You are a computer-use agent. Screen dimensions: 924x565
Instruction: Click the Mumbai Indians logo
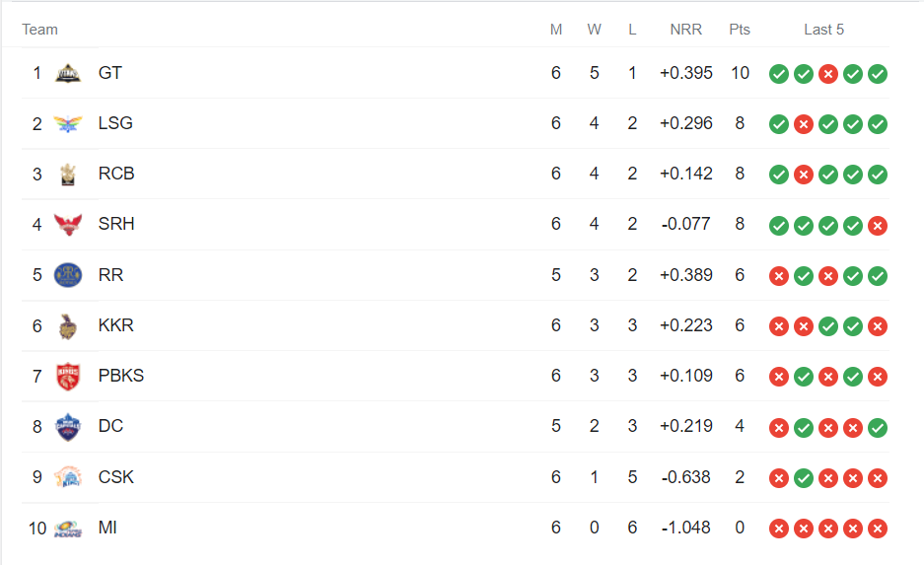click(x=68, y=529)
